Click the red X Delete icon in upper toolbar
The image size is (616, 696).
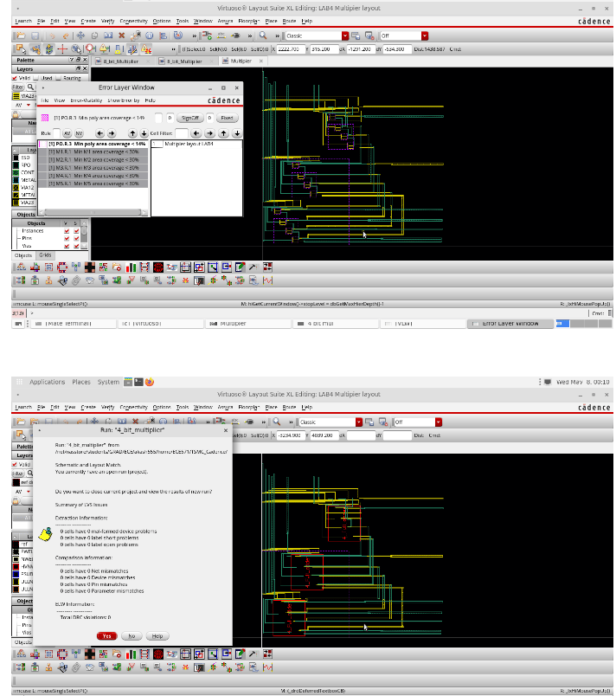(121, 35)
